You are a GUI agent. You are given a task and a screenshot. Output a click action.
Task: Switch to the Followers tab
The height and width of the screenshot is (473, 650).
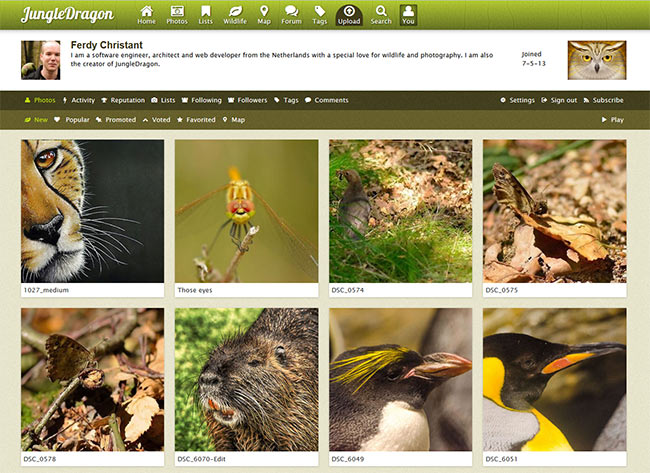[247, 100]
